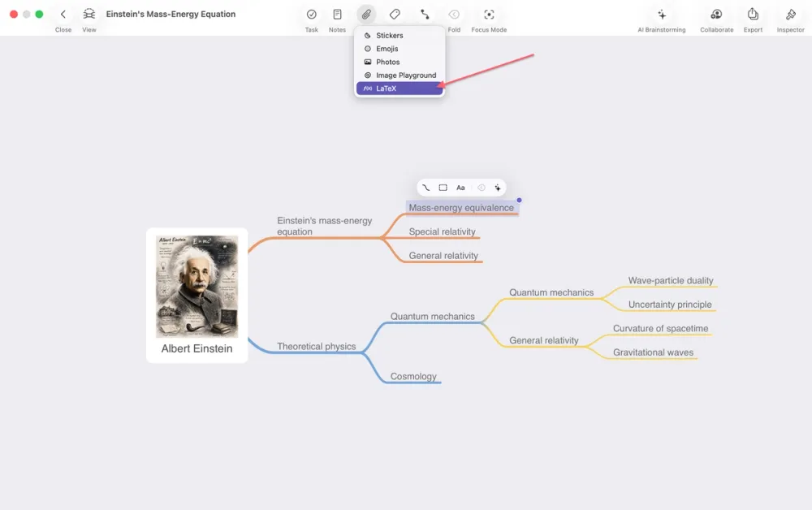Click the connection relationship icon in toolbar

point(425,15)
